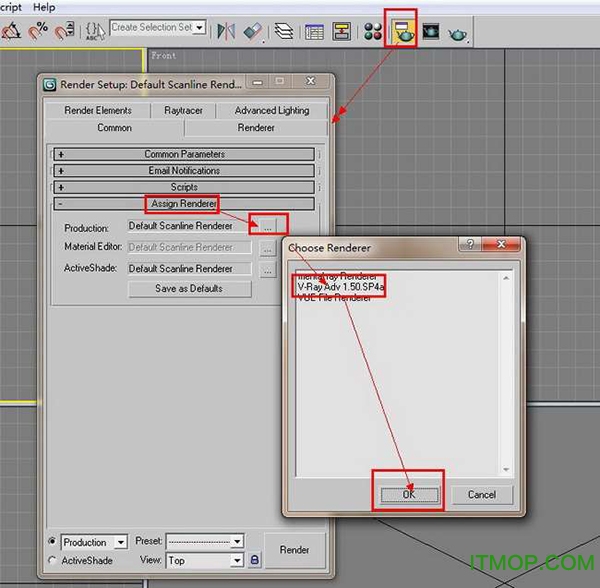The height and width of the screenshot is (588, 600).
Task: Click the ActiveShade renderer browse button
Action: point(268,269)
